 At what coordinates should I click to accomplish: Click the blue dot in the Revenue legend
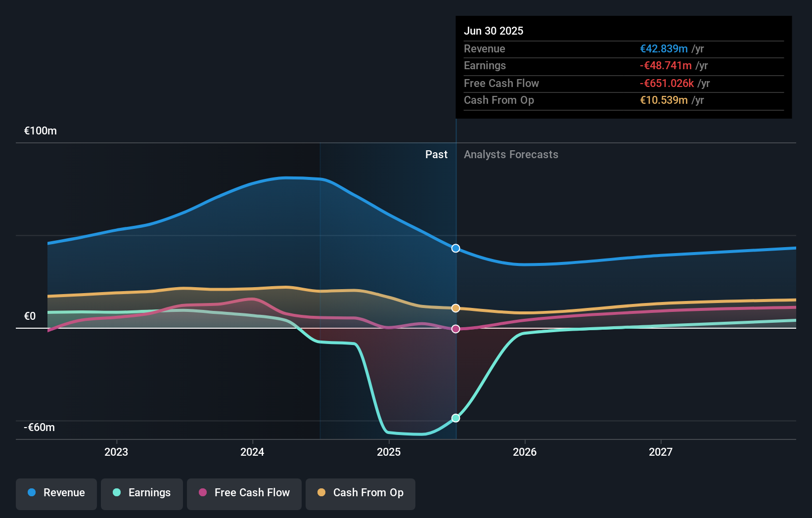pyautogui.click(x=32, y=492)
